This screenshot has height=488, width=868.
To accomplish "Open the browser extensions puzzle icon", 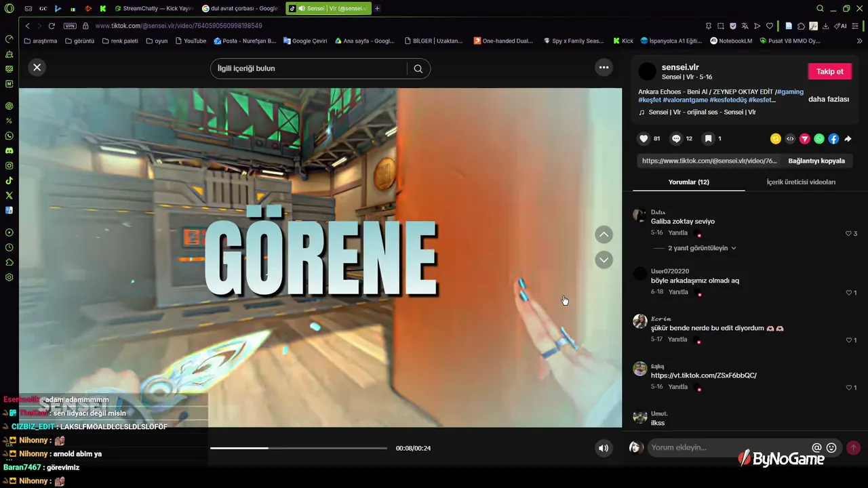I will coord(801,26).
